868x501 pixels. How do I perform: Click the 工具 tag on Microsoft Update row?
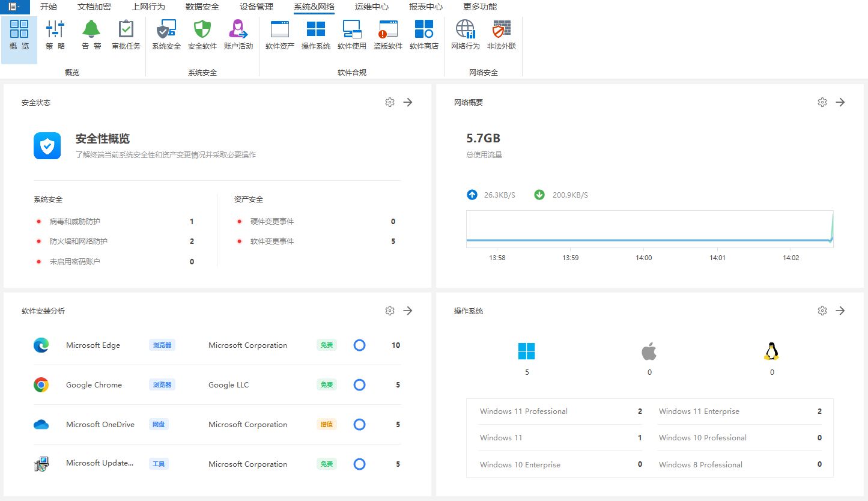159,464
